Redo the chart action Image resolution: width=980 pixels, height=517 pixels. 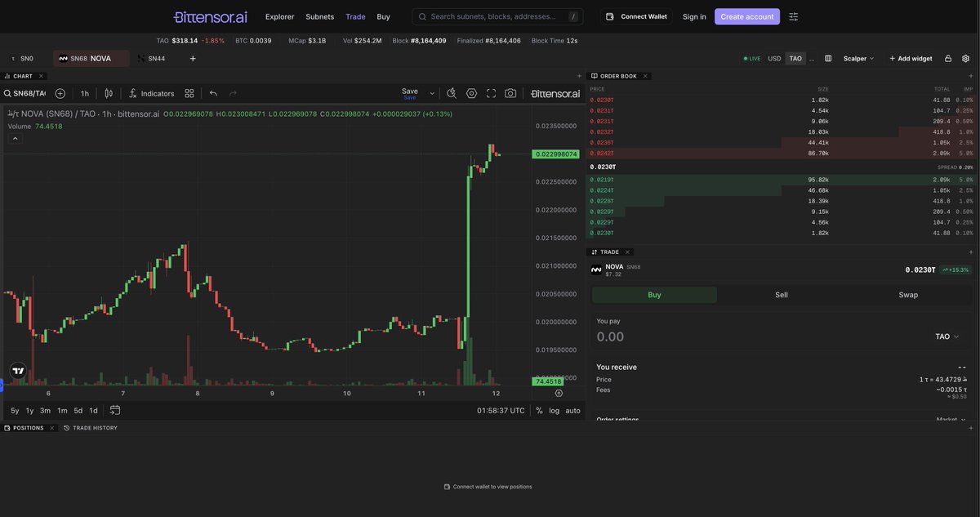coord(233,93)
